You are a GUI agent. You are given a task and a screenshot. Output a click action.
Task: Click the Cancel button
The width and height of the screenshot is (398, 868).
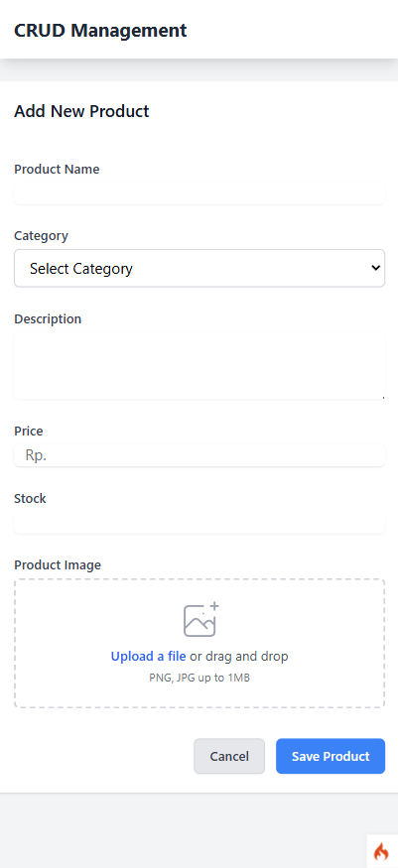229,756
